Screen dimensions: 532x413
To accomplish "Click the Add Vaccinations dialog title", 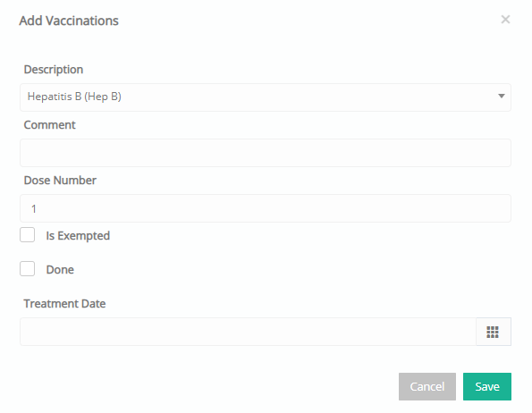I will (69, 21).
